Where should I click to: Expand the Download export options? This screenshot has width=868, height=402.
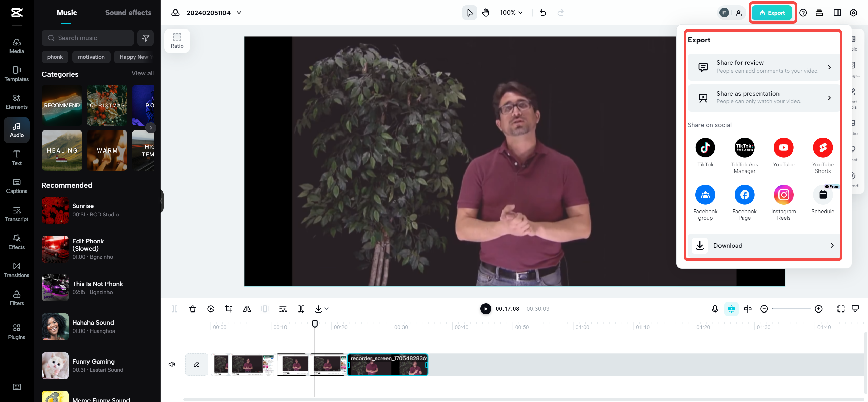point(763,245)
